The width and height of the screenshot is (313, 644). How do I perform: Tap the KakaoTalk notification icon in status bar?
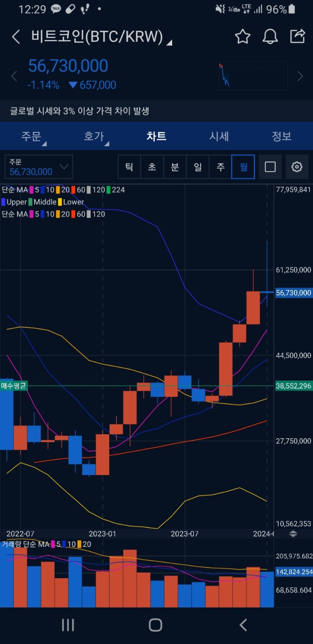pyautogui.click(x=56, y=9)
